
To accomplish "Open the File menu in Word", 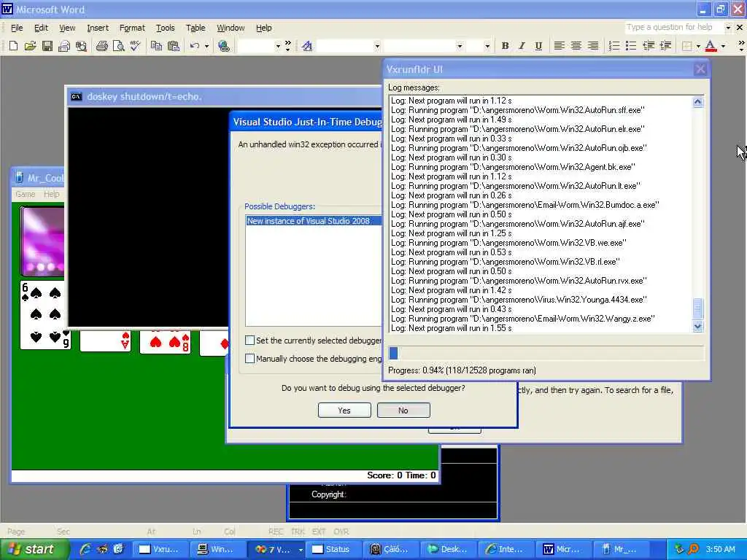I will pos(17,28).
